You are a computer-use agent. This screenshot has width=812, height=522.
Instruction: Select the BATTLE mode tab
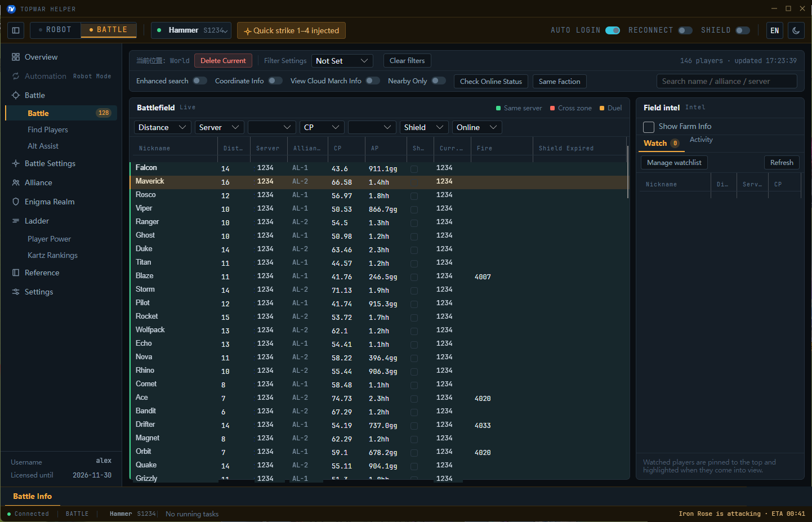tap(109, 30)
